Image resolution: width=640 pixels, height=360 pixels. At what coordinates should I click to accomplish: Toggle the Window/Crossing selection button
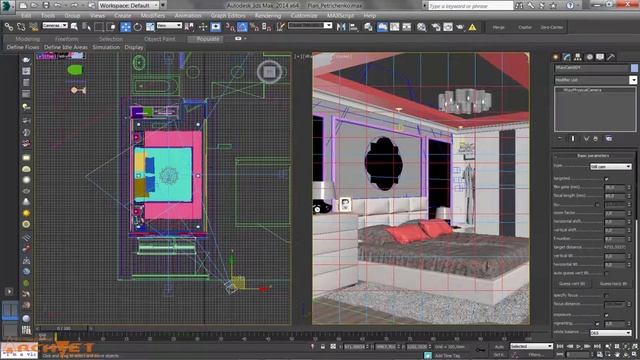tap(111, 27)
